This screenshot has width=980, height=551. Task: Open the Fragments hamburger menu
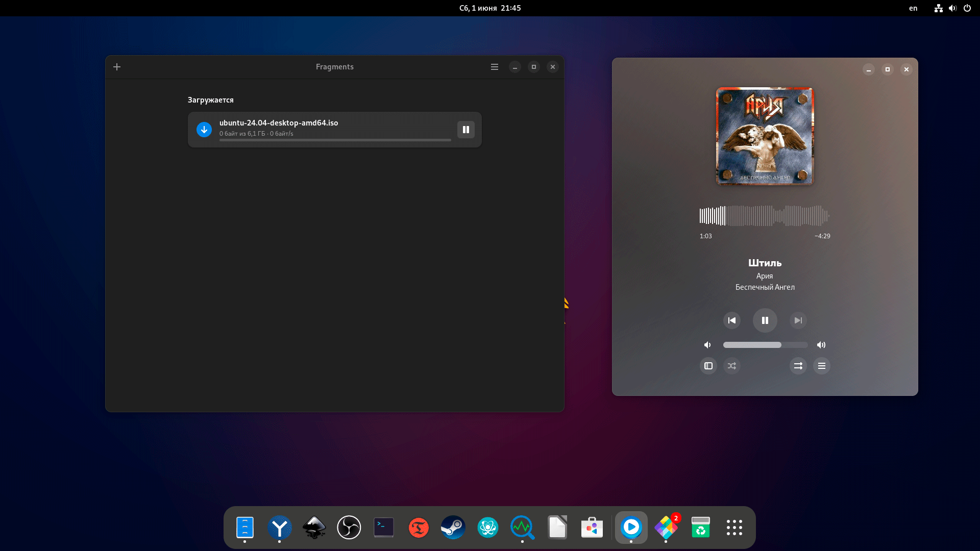494,67
